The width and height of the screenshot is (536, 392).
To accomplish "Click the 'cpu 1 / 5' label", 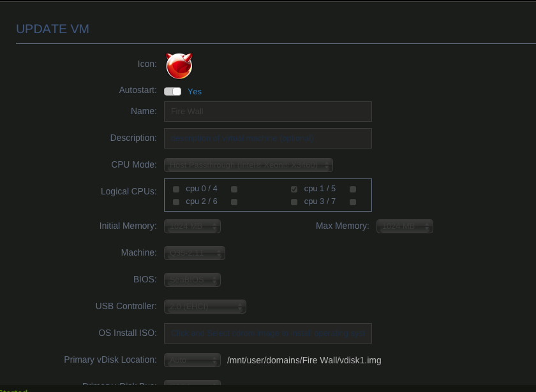I will 320,189.
